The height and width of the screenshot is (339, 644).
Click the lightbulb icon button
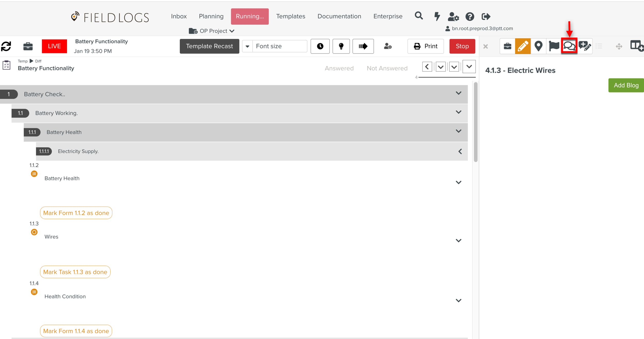pyautogui.click(x=341, y=46)
